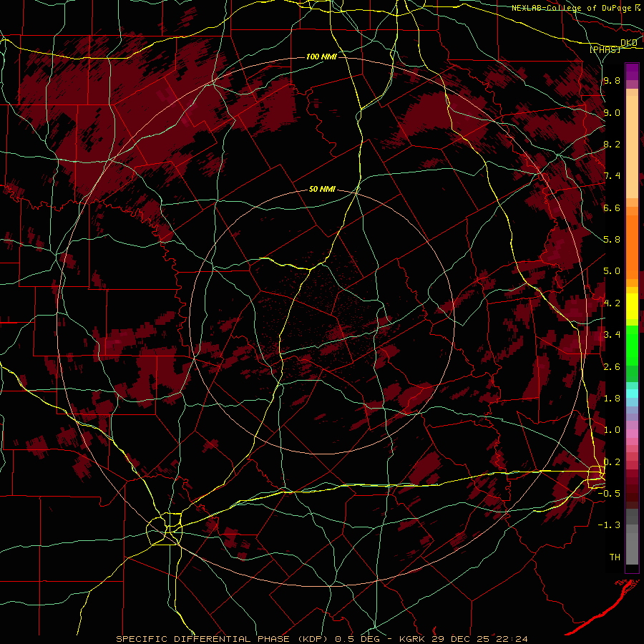Click the yellow swatch beside the 4.2 label
Viewport: 644px width, 644px height.
coord(632,306)
